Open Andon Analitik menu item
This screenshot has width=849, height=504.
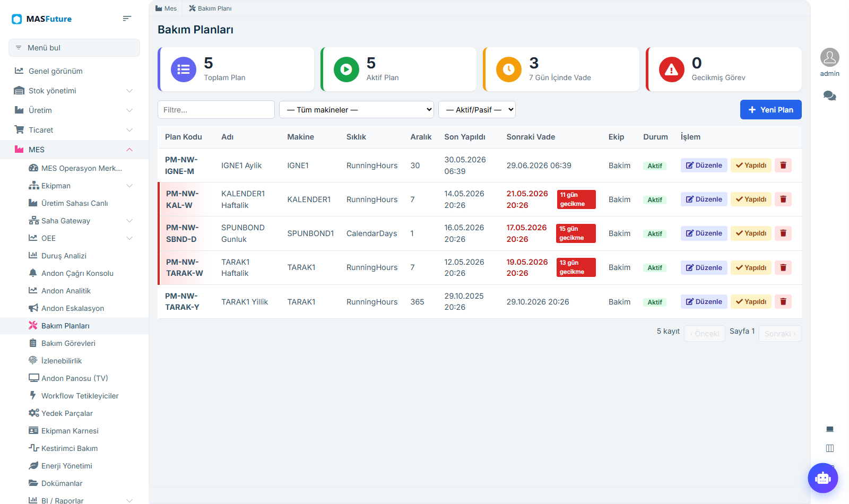pos(66,291)
